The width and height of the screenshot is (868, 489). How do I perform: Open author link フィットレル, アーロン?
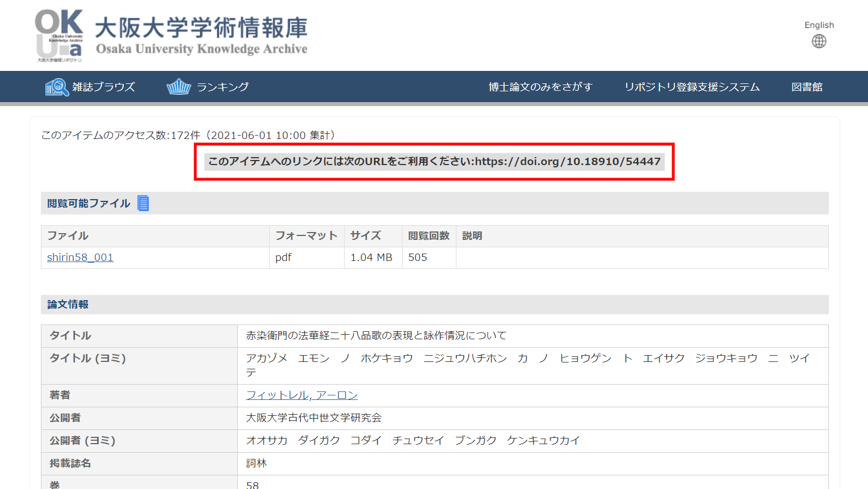pyautogui.click(x=301, y=395)
